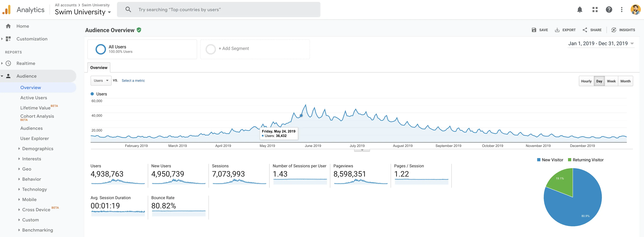Expand the Realtime section arrow
The image size is (644, 237).
point(2,63)
